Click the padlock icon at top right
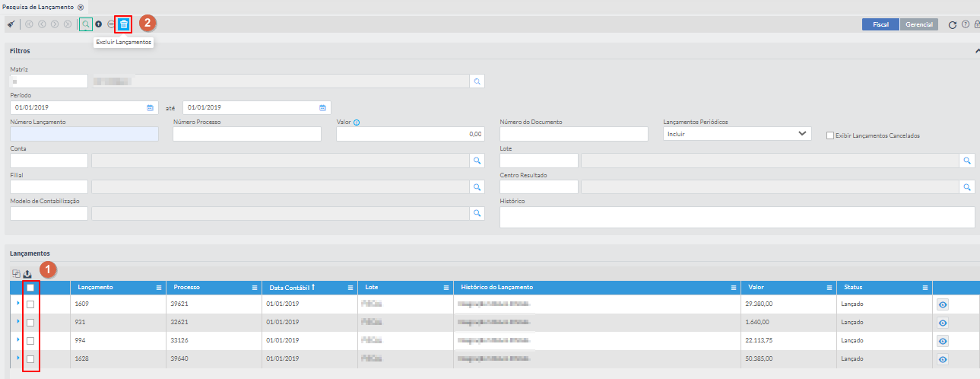 977,25
